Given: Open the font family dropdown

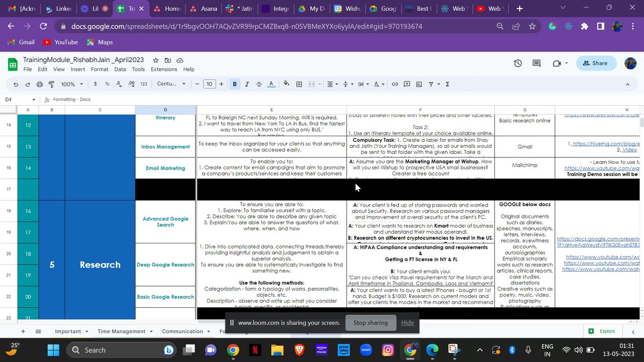Looking at the screenshot, I should pyautogui.click(x=171, y=84).
